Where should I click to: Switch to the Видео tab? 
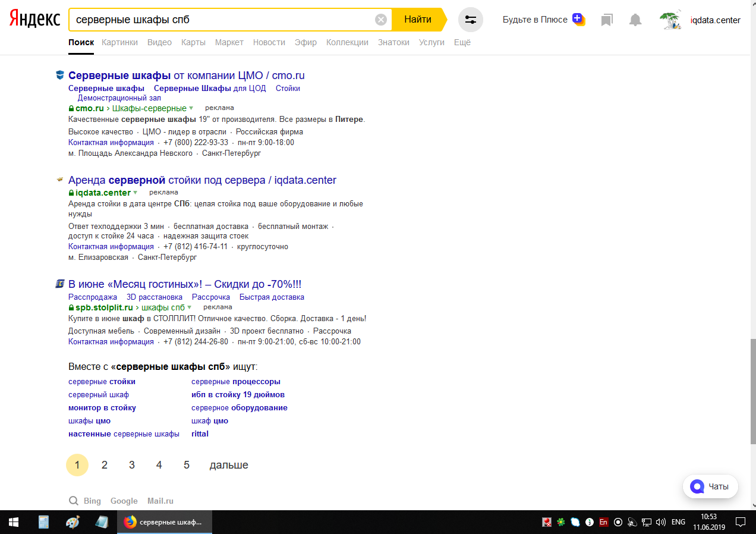point(159,42)
